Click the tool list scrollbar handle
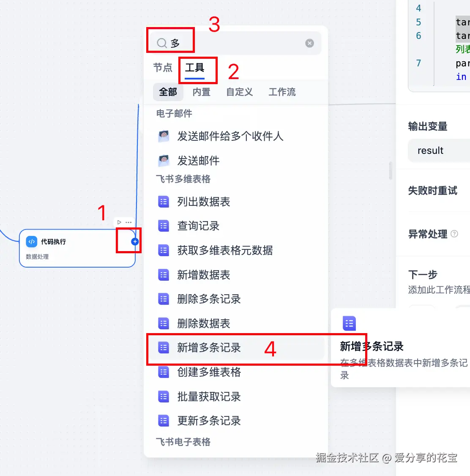Viewport: 470px width, 476px height. click(391, 171)
